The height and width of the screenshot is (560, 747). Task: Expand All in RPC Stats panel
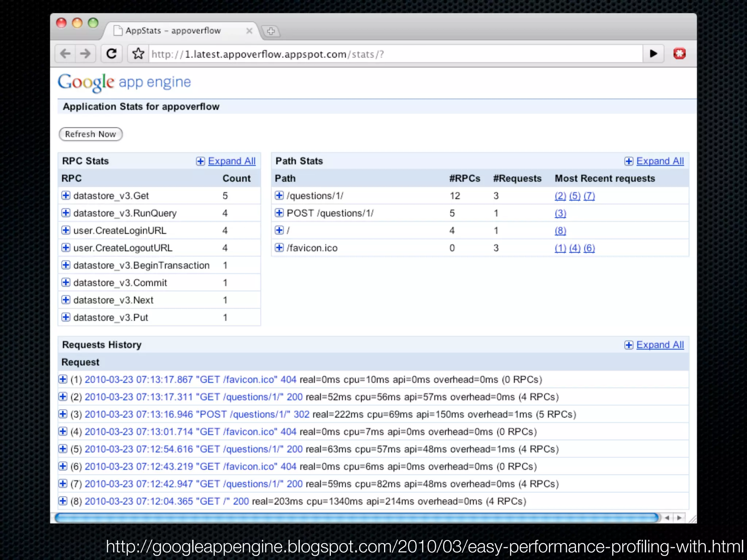coord(232,161)
